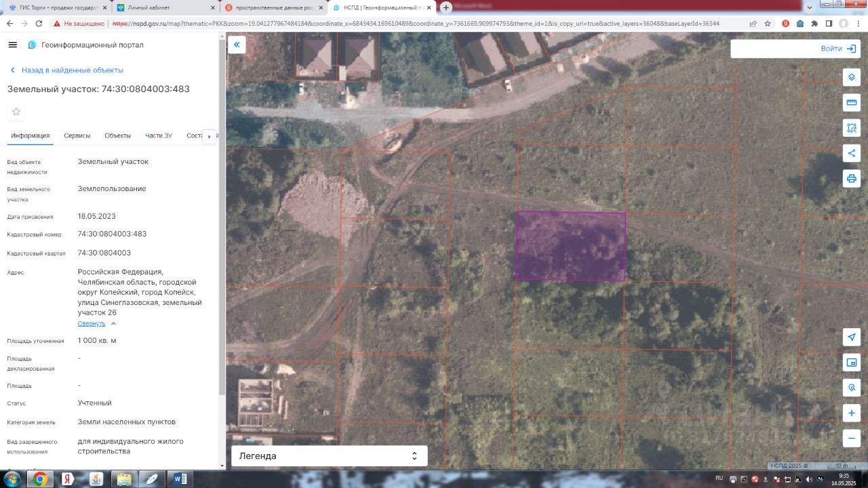This screenshot has height=488, width=868.
Task: Open the blue house extension icon
Action: point(800,23)
